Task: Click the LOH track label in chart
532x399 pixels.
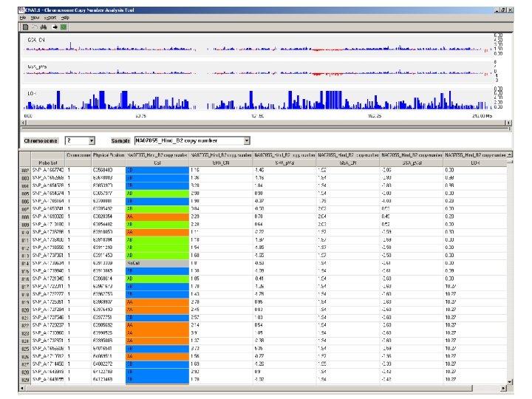Action: 32,93
